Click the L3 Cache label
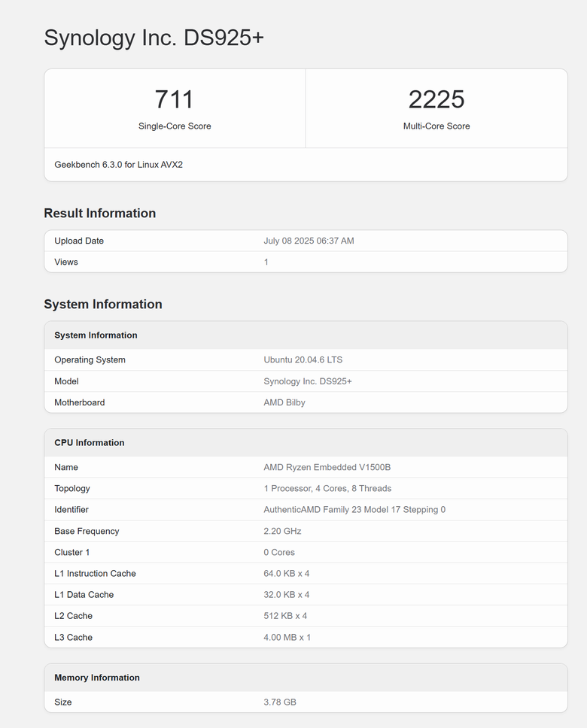Image resolution: width=587 pixels, height=728 pixels. tap(74, 638)
